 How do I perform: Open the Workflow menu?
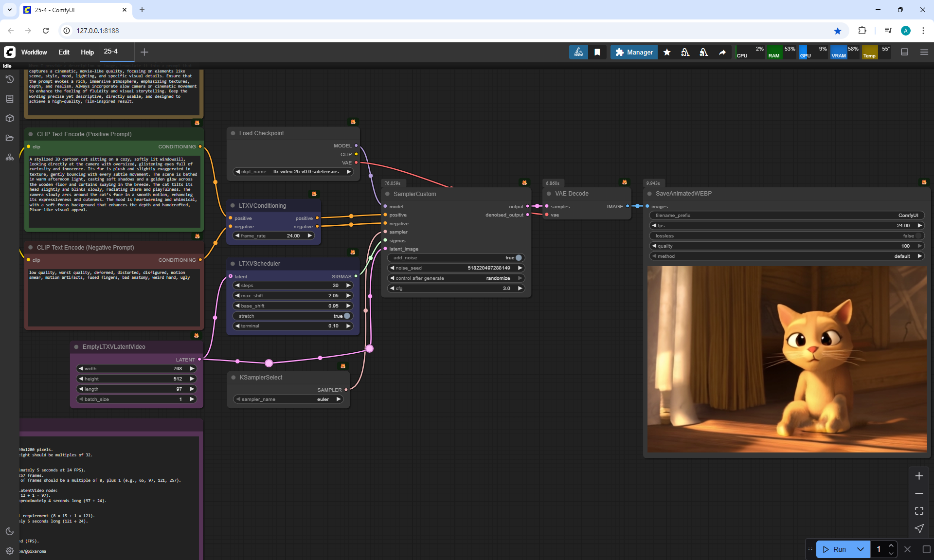[34, 52]
